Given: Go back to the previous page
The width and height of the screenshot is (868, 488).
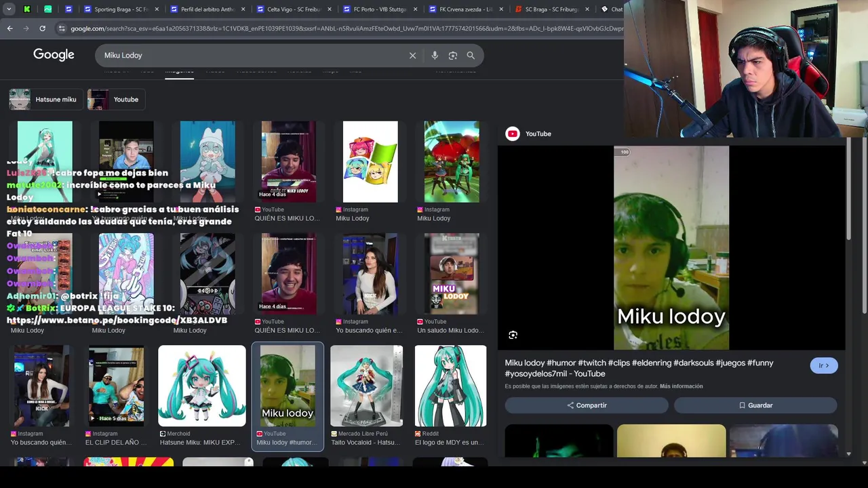Looking at the screenshot, I should coord(9,28).
